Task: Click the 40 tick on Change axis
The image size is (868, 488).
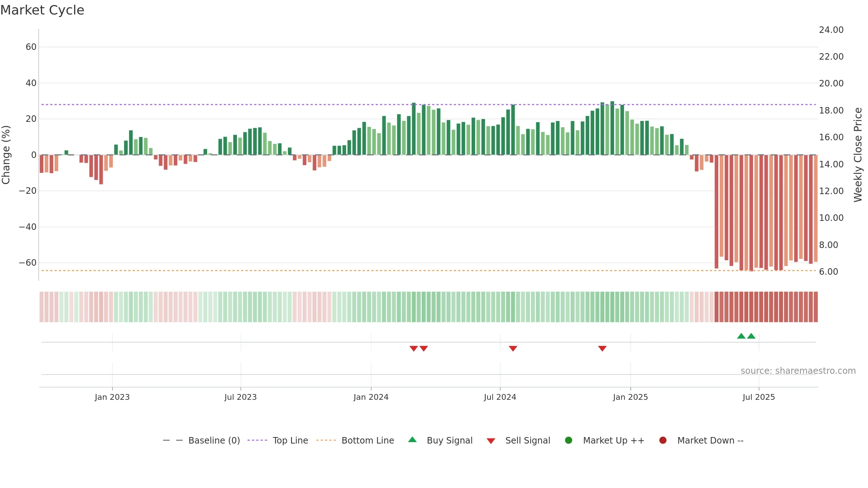Action: tap(31, 83)
